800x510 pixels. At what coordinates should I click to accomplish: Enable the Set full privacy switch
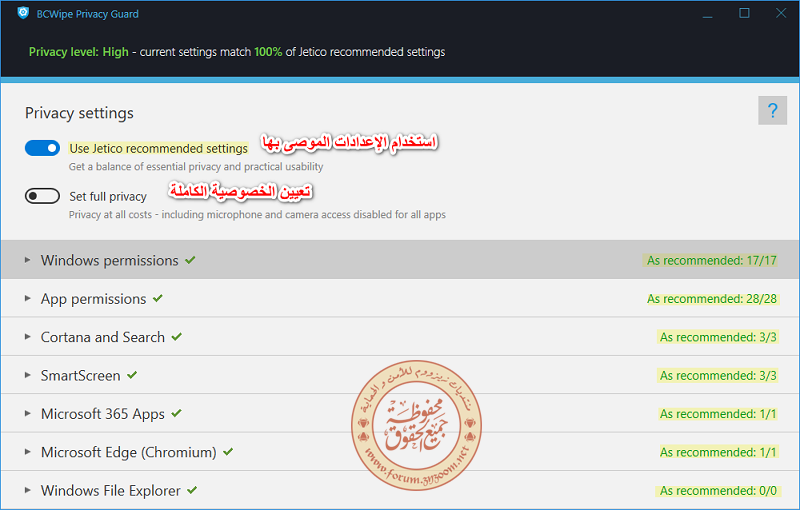(x=42, y=196)
